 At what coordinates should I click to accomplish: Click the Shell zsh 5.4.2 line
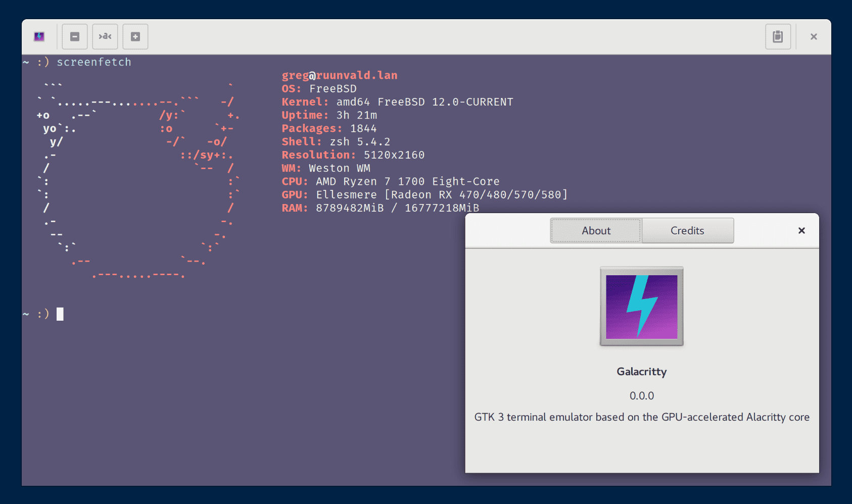coord(336,141)
